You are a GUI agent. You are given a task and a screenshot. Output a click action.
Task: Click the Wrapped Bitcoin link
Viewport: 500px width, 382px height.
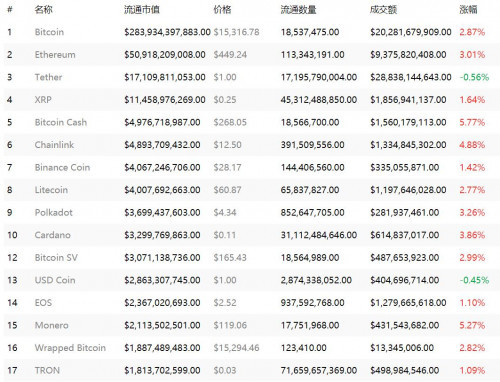(x=70, y=348)
